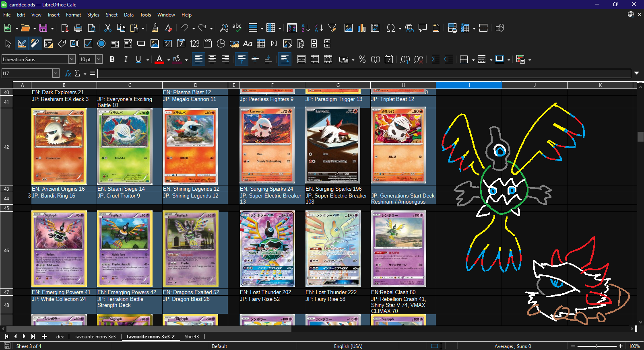644x350 pixels.
Task: Click the Insert Hyperlink globe icon
Action: [x=409, y=28]
